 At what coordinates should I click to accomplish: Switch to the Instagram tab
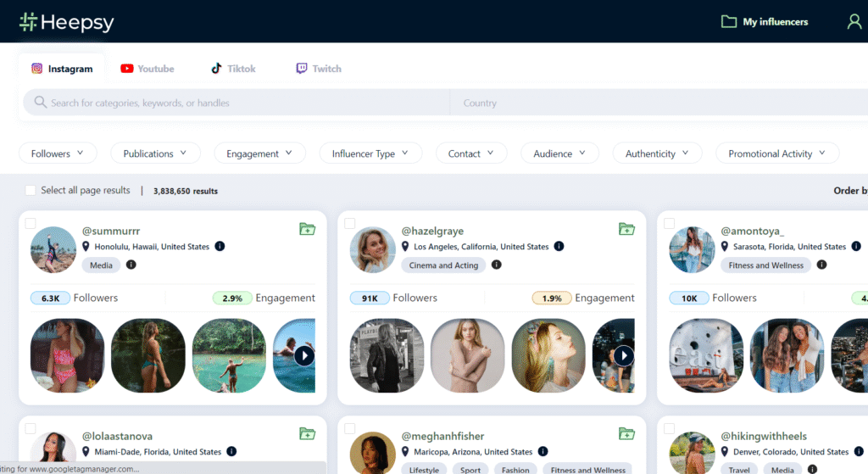tap(62, 69)
